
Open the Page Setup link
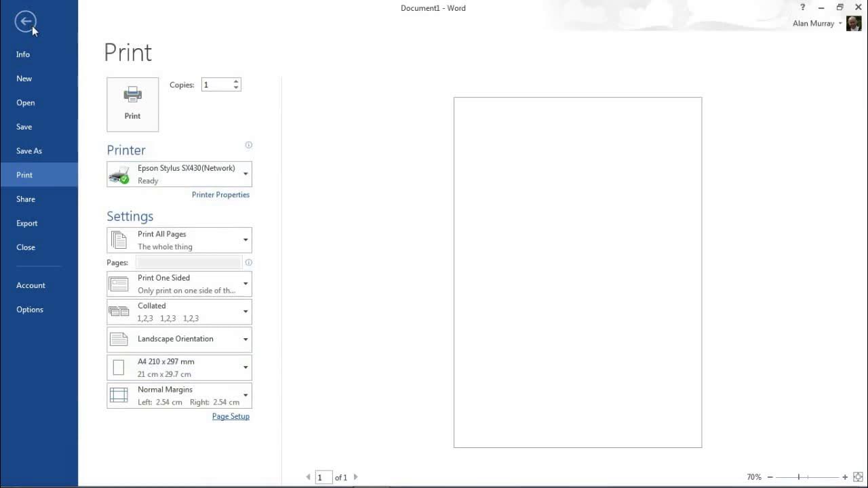point(231,416)
